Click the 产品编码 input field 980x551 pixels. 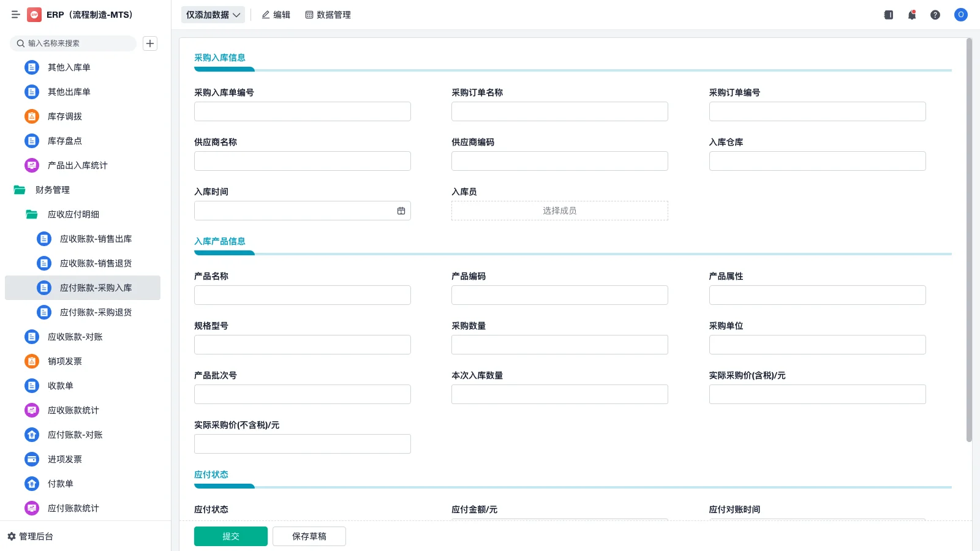click(560, 295)
